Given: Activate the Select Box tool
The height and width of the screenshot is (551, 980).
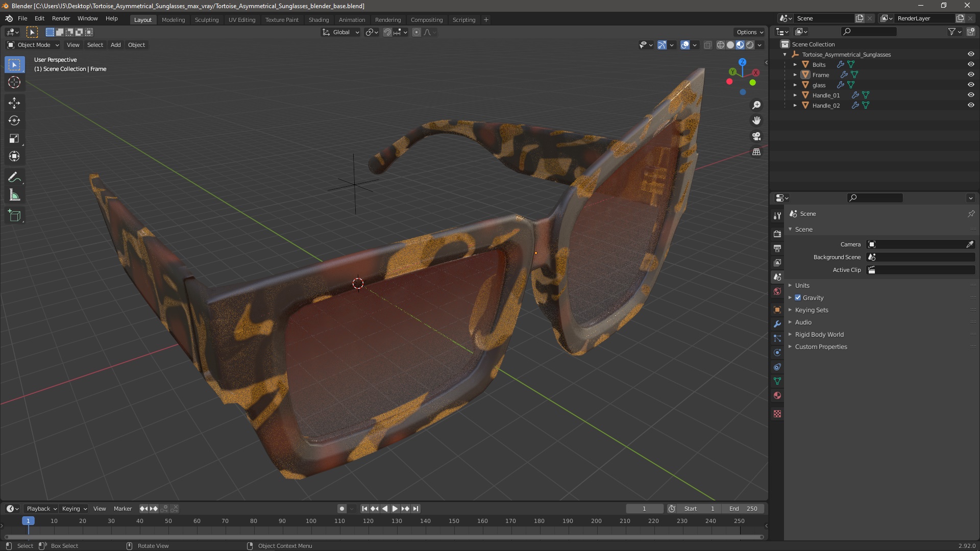Looking at the screenshot, I should tap(14, 64).
